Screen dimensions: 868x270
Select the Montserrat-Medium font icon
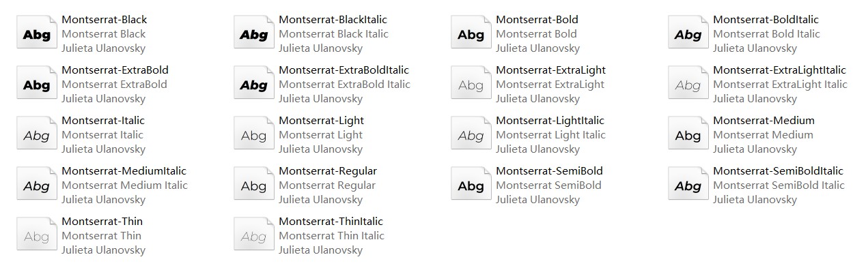[688, 135]
